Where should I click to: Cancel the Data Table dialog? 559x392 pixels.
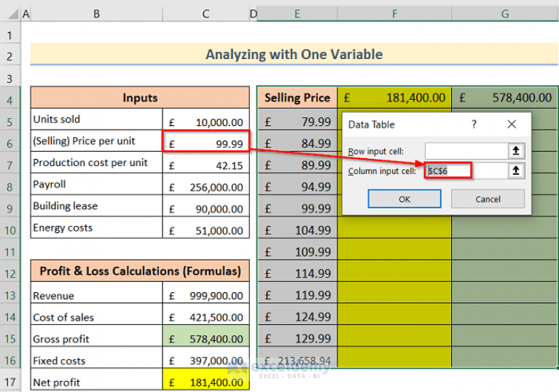488,199
